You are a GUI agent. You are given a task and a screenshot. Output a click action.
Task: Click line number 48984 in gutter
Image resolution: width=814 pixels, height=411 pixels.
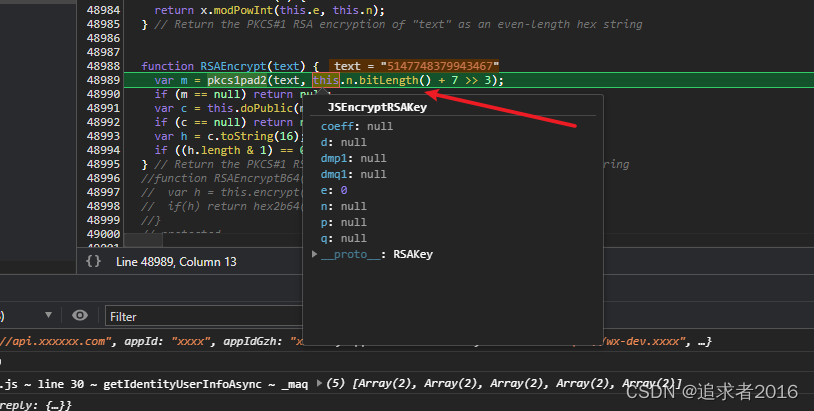coord(103,10)
